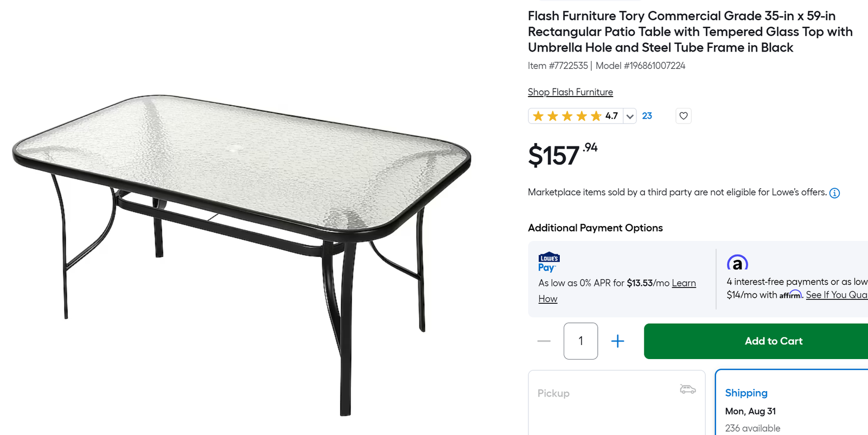
Task: Enlarge the patio table product image
Action: tap(242, 255)
